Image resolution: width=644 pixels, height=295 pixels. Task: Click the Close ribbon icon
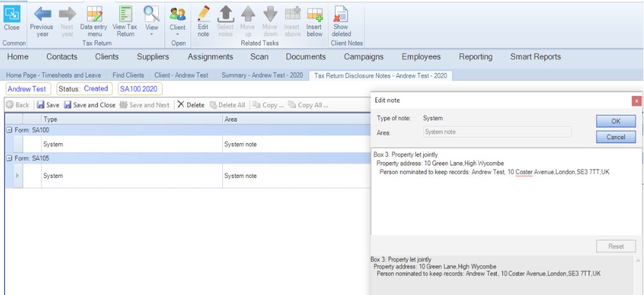click(x=12, y=14)
